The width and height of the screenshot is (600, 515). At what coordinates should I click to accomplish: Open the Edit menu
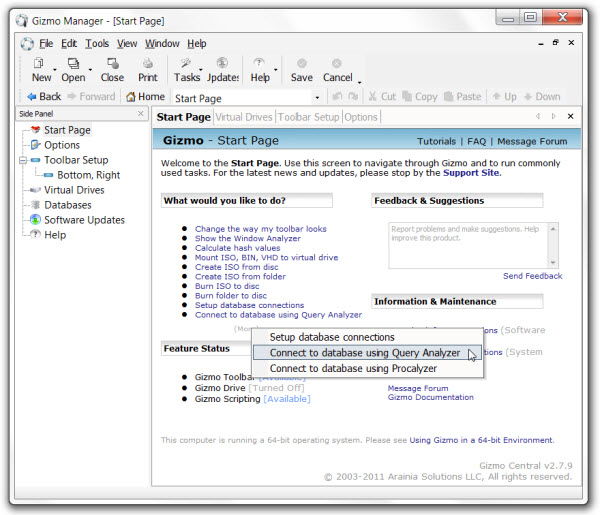tap(69, 44)
